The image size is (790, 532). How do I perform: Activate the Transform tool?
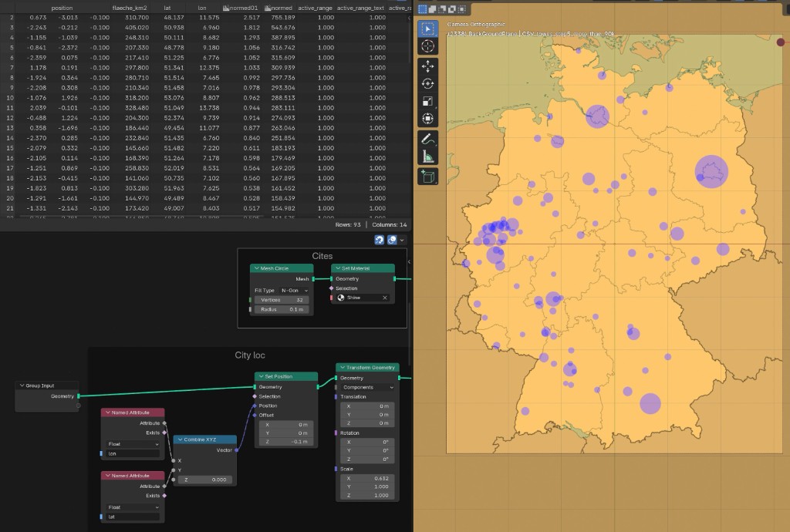[x=427, y=118]
